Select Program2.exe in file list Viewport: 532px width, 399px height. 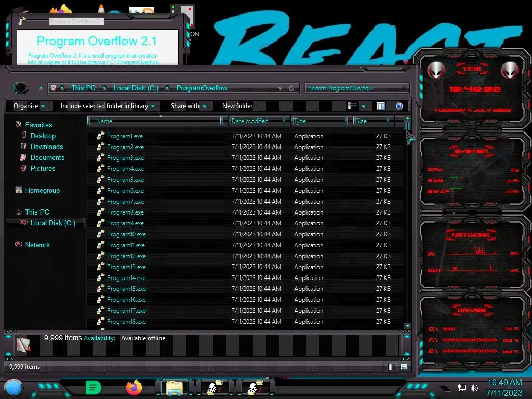(x=125, y=147)
